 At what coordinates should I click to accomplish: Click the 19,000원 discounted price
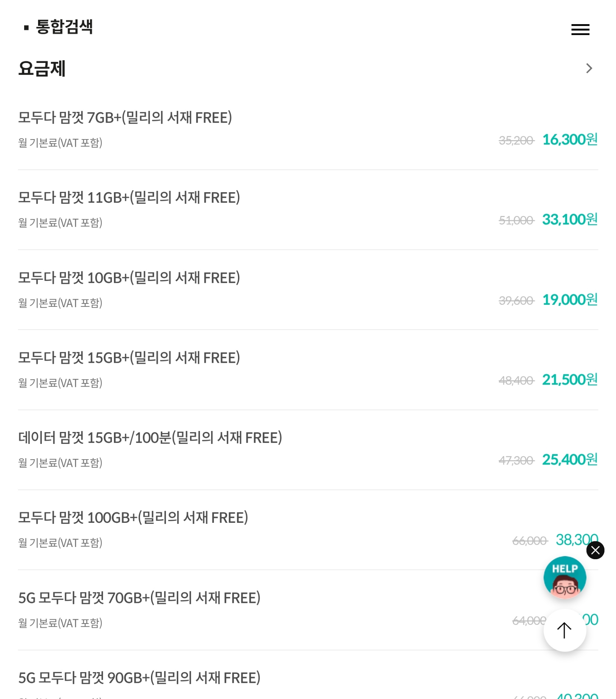pos(570,300)
